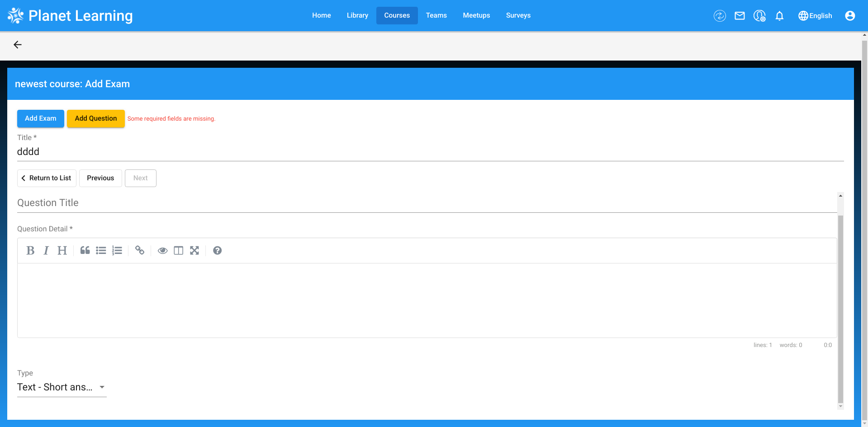Switch to the Library tab
Viewport: 868px width, 427px height.
tap(357, 15)
